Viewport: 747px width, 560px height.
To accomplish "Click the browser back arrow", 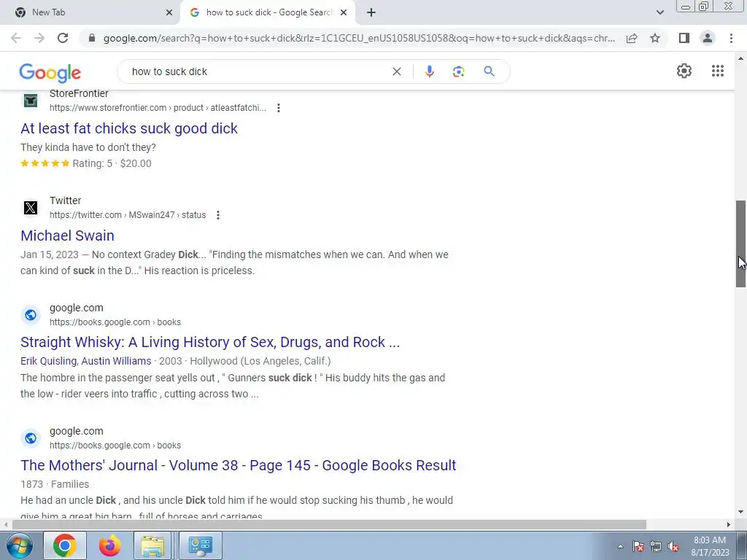I will (x=16, y=38).
